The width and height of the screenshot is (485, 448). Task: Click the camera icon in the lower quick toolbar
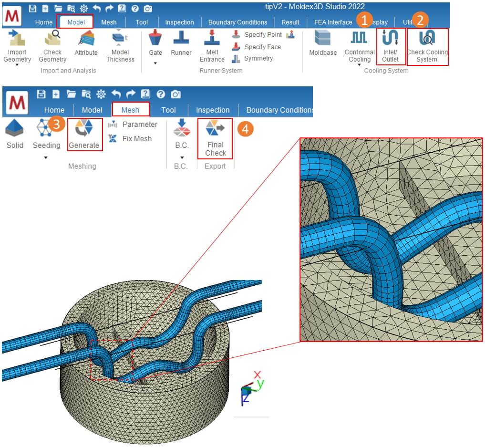(x=175, y=94)
